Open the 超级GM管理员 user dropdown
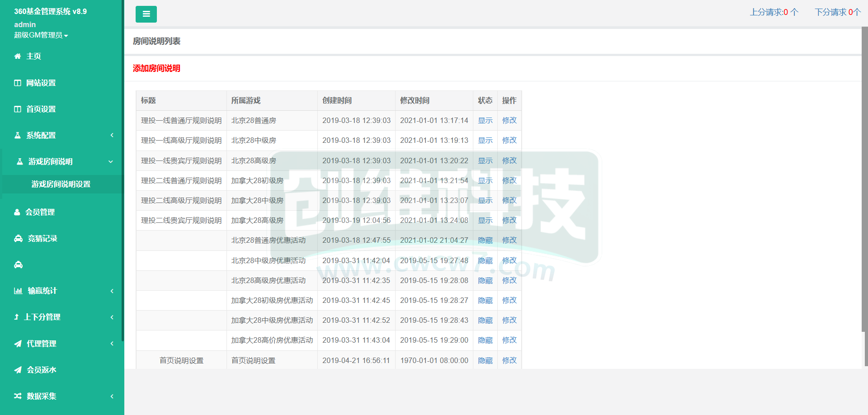Image resolution: width=868 pixels, height=415 pixels. [41, 35]
